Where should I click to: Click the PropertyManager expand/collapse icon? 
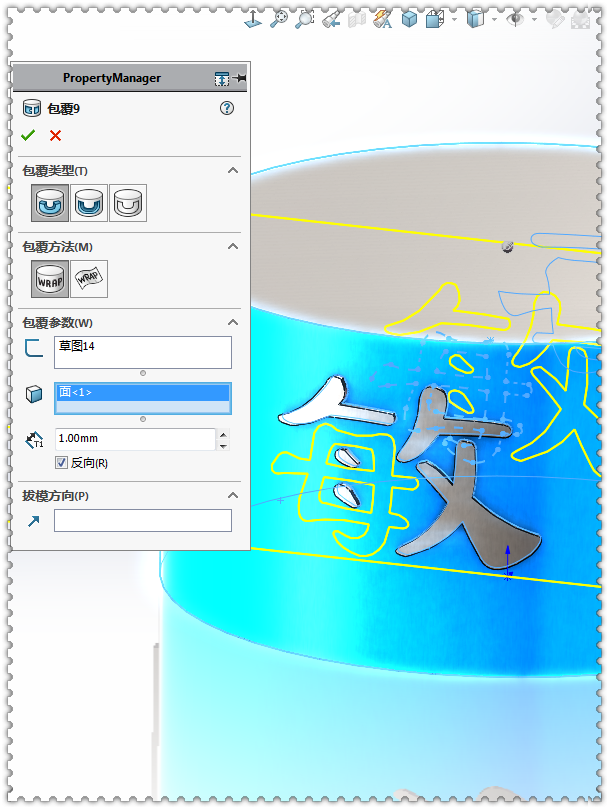coord(222,78)
